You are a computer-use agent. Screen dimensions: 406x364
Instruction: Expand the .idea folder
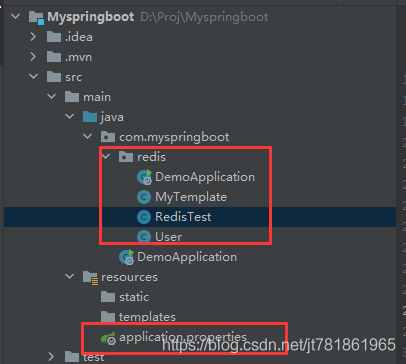click(33, 37)
